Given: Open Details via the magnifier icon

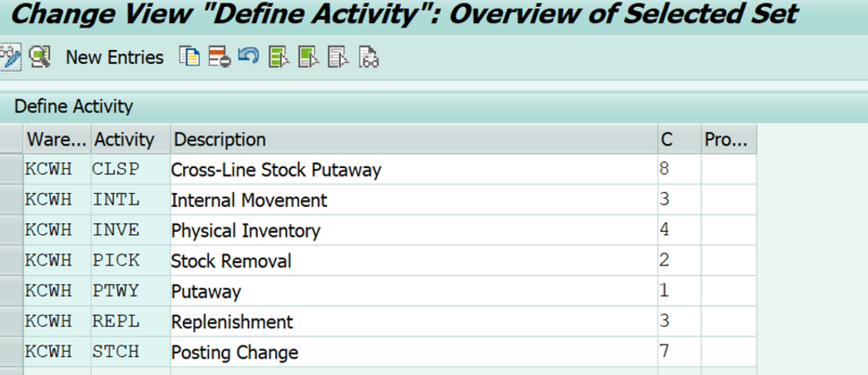Looking at the screenshot, I should [40, 56].
